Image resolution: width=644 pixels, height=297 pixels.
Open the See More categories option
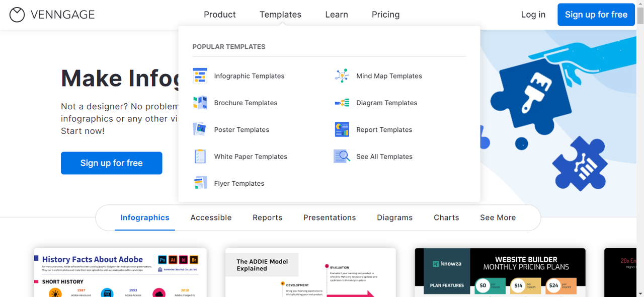498,217
